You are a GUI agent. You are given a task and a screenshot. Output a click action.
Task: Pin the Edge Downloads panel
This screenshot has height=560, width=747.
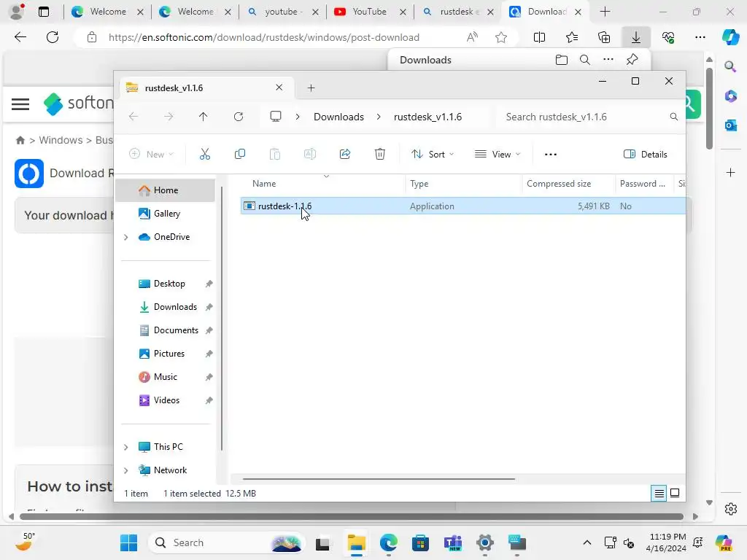[632, 60]
